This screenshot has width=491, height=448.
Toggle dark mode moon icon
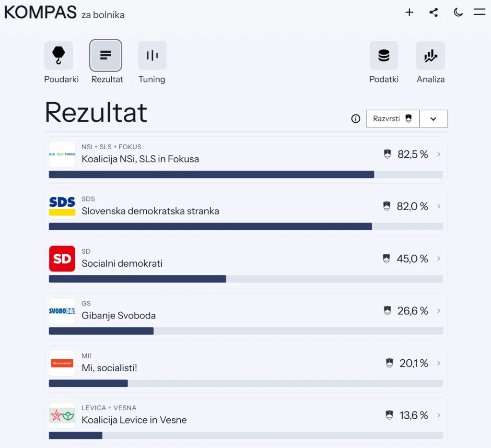[x=458, y=12]
